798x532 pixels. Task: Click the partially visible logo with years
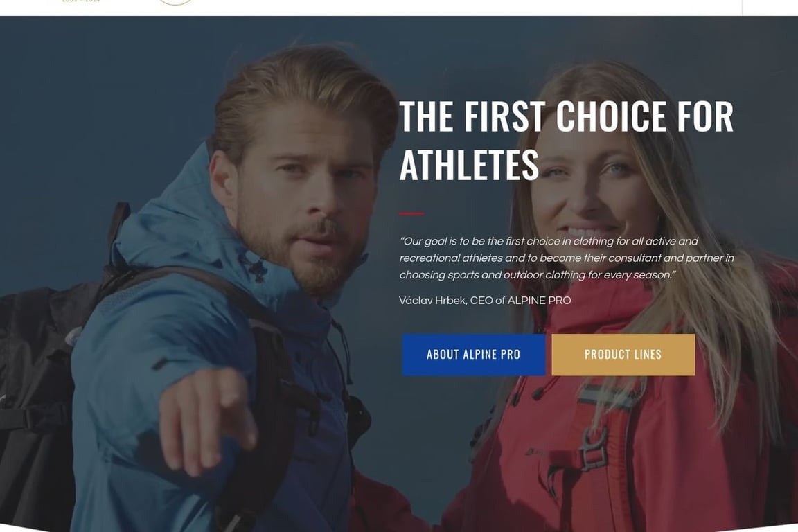(80, 1)
